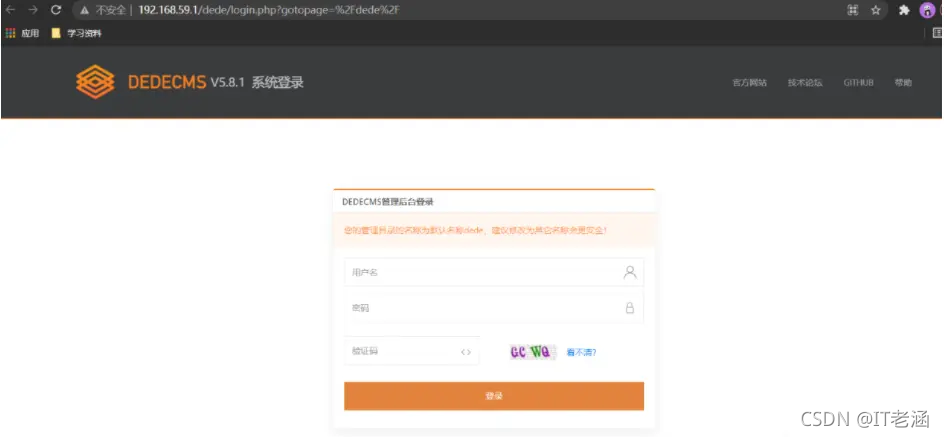Focus the 密码 input field
The image size is (944, 437).
pyautogui.click(x=494, y=308)
